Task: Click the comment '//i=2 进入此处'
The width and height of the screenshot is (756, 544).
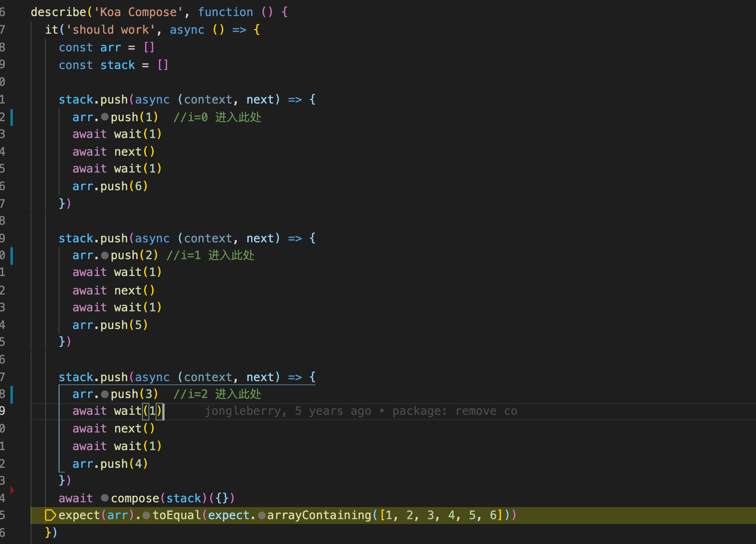Action: [x=217, y=394]
